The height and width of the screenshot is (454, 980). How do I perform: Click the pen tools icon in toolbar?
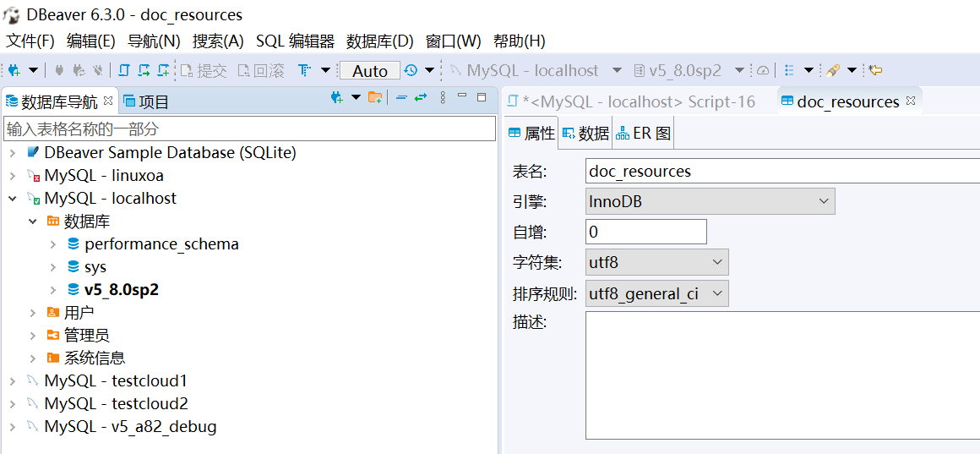tap(832, 71)
